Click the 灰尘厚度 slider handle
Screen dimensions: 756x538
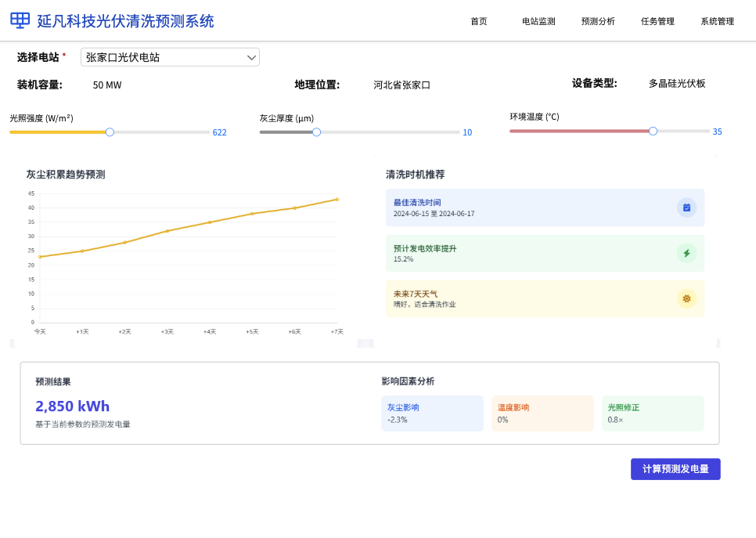[316, 132]
